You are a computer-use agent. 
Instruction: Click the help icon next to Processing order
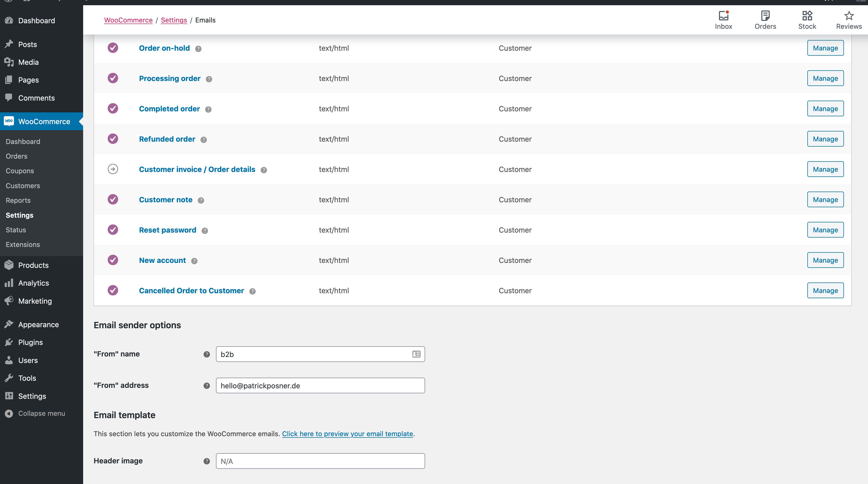tap(209, 79)
